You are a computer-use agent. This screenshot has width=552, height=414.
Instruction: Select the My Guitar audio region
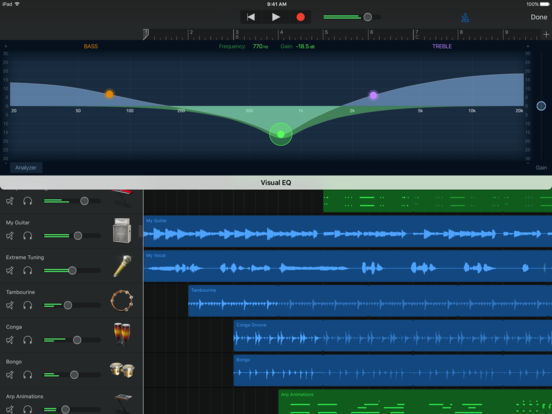point(348,231)
